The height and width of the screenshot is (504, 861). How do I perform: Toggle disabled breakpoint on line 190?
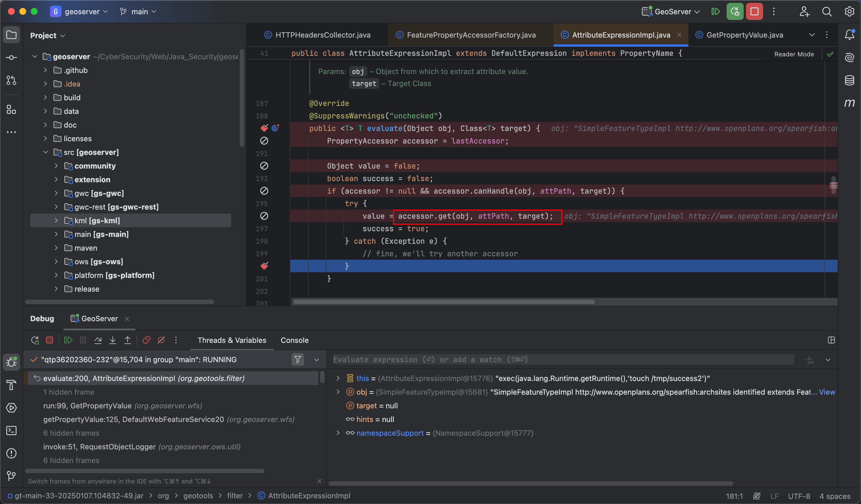point(264,141)
